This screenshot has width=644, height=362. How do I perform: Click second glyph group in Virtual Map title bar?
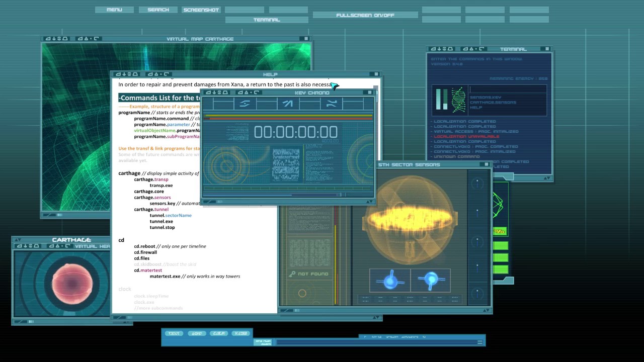point(88,39)
